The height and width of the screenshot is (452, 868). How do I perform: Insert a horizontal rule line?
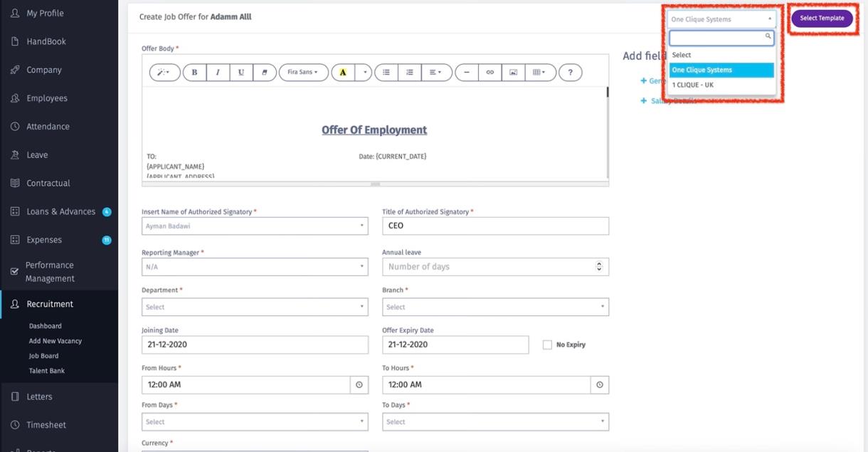click(467, 73)
